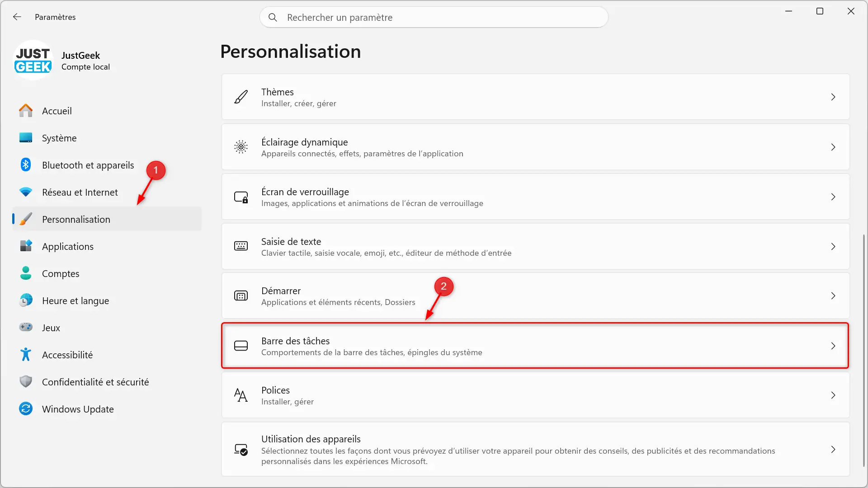Click the Rechercher un paramètre field
Viewport: 868px width, 488px height.
tap(434, 17)
